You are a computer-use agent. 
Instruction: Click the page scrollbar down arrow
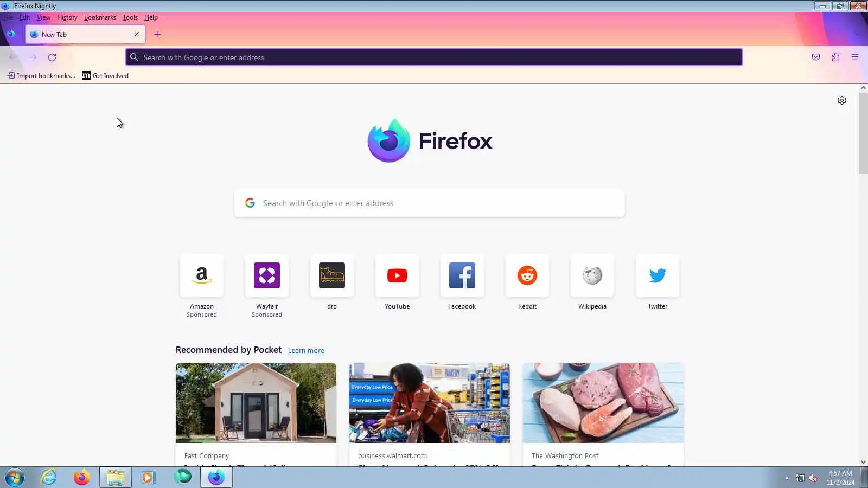point(863,462)
